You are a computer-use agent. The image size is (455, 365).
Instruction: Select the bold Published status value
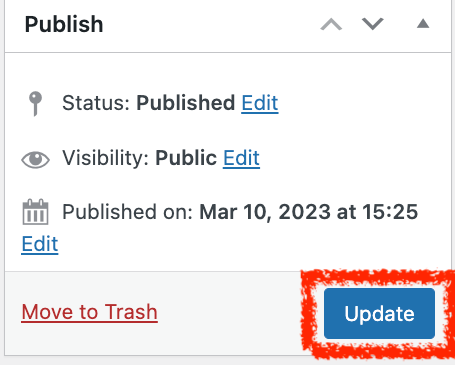click(x=186, y=103)
